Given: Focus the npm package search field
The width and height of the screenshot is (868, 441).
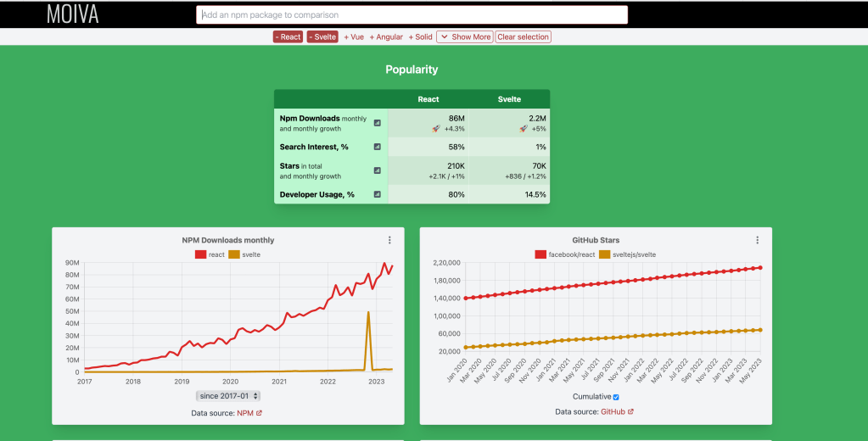Looking at the screenshot, I should click(x=412, y=14).
